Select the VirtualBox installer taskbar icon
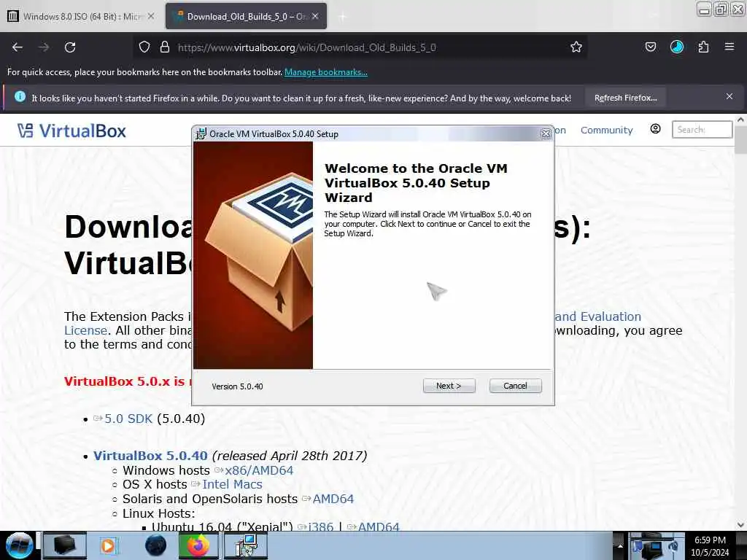Image resolution: width=747 pixels, height=560 pixels. [246, 545]
